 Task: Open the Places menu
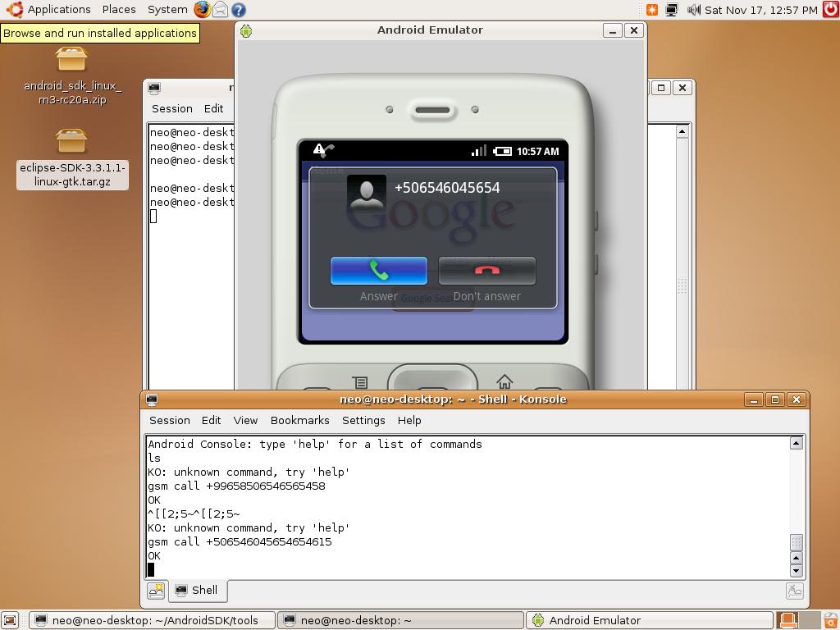[118, 10]
